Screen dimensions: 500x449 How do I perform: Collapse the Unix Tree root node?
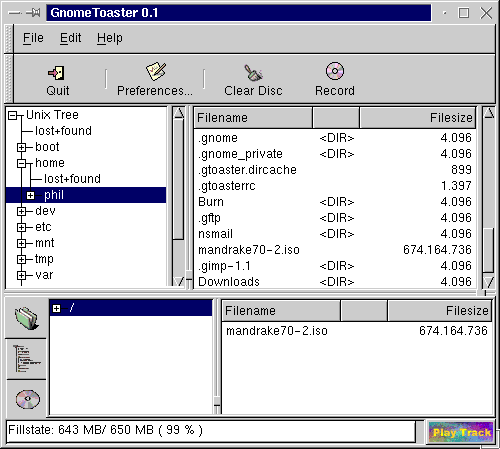(x=13, y=115)
